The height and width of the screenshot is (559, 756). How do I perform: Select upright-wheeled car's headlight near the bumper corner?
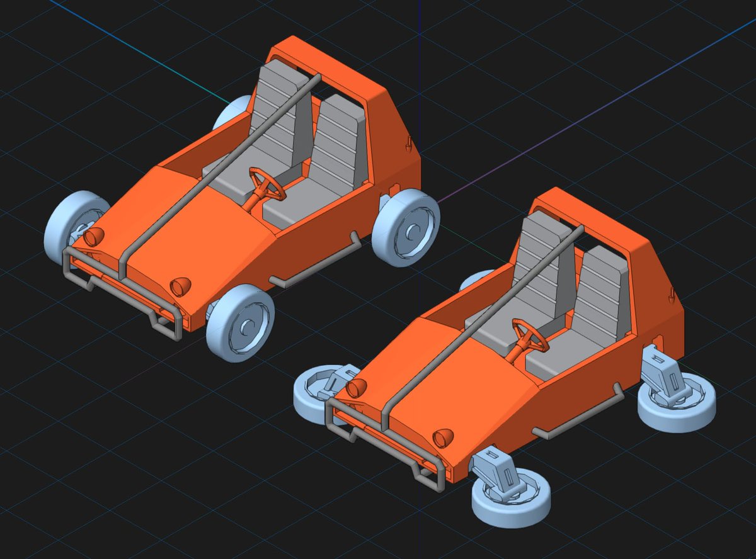pyautogui.click(x=94, y=236)
